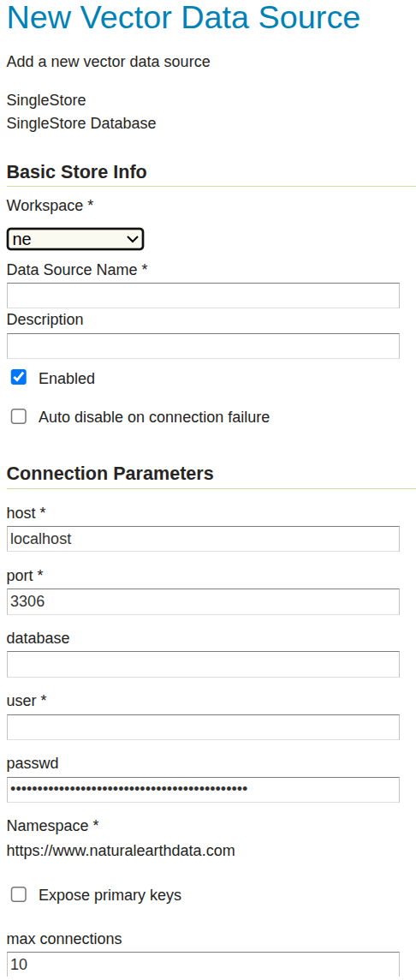Screen dimensions: 416x980
Task: Click the dropdown arrow of the Workspace selector
Action: pos(132,239)
